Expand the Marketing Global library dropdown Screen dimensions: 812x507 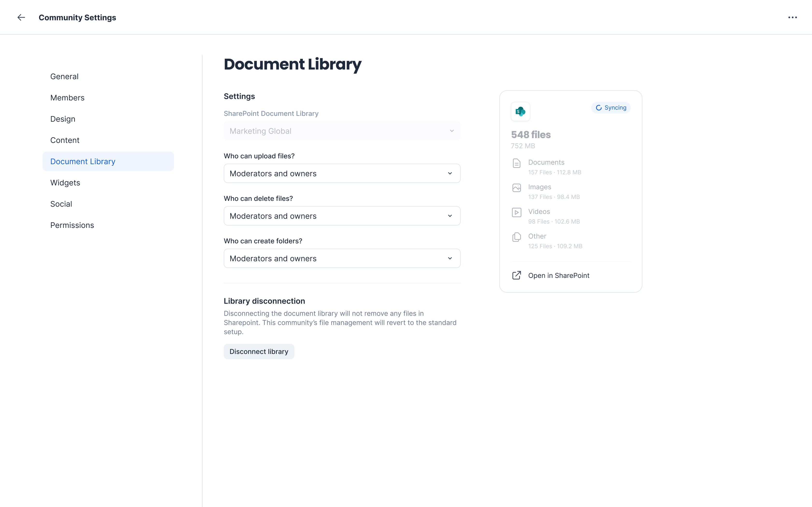[x=341, y=131]
